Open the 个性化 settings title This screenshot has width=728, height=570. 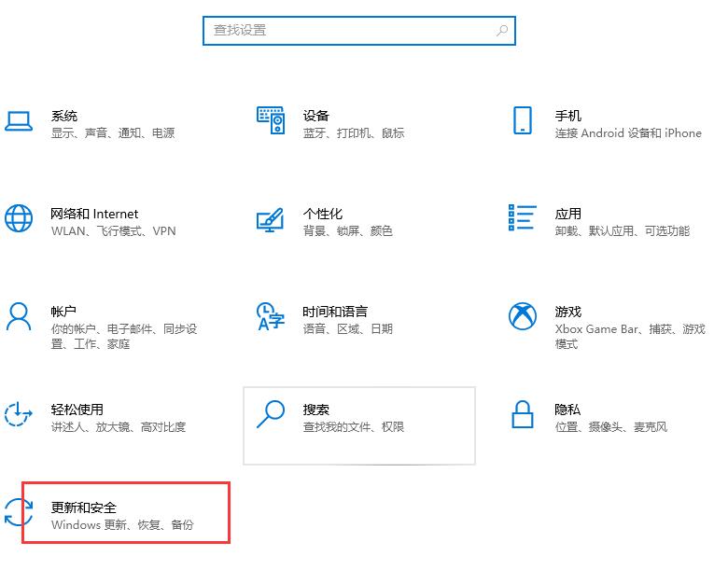tap(323, 214)
